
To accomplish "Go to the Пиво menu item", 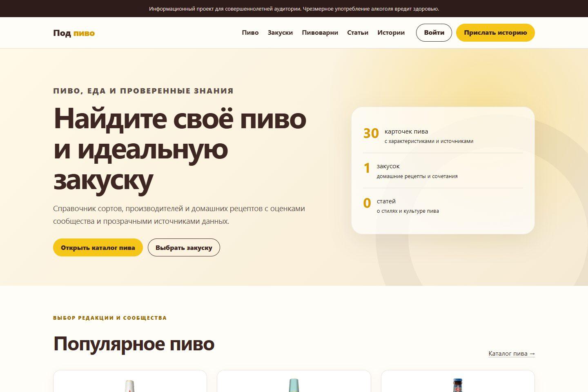I will [x=250, y=33].
